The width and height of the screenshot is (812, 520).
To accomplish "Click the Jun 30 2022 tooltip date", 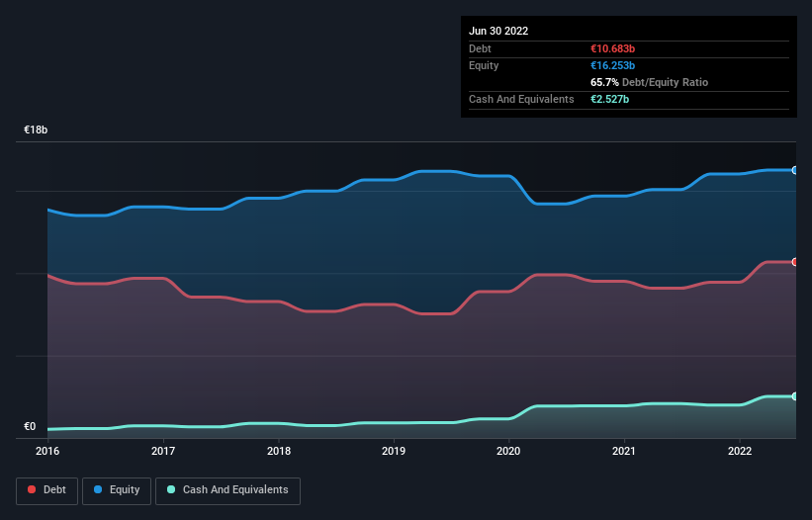I will pos(498,31).
